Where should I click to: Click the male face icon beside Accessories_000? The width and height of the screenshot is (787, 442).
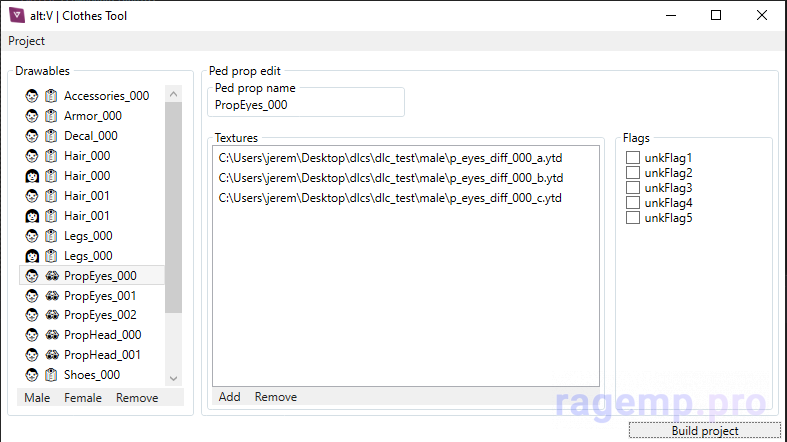click(32, 96)
